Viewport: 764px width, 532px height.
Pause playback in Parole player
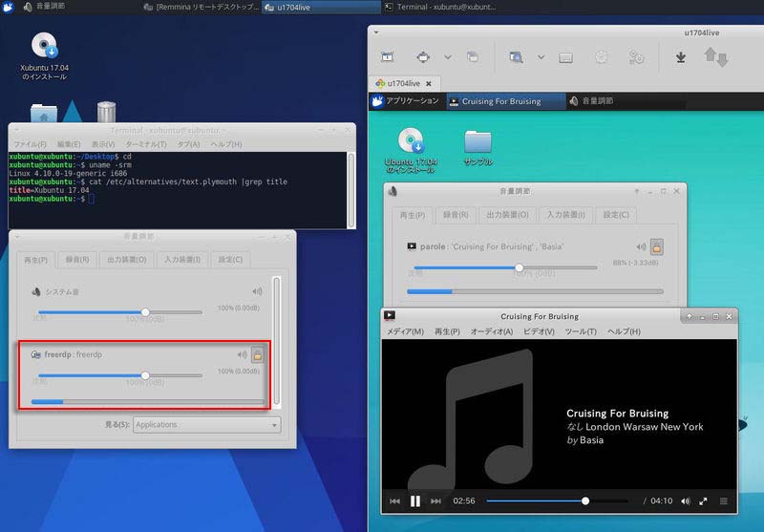tap(415, 500)
